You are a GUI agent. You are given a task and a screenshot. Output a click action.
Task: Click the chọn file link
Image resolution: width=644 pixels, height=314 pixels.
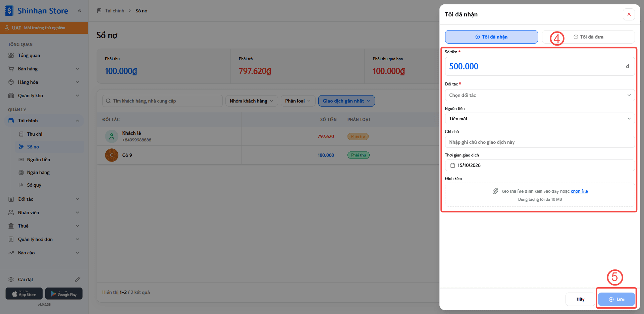(x=579, y=191)
